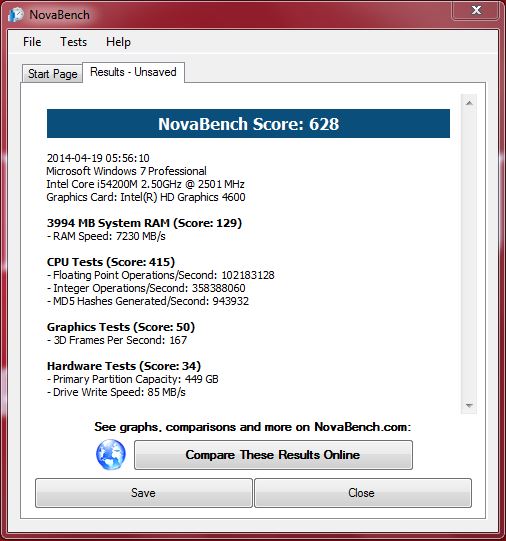
Task: Close the NovaBench window with X
Action: (x=476, y=10)
